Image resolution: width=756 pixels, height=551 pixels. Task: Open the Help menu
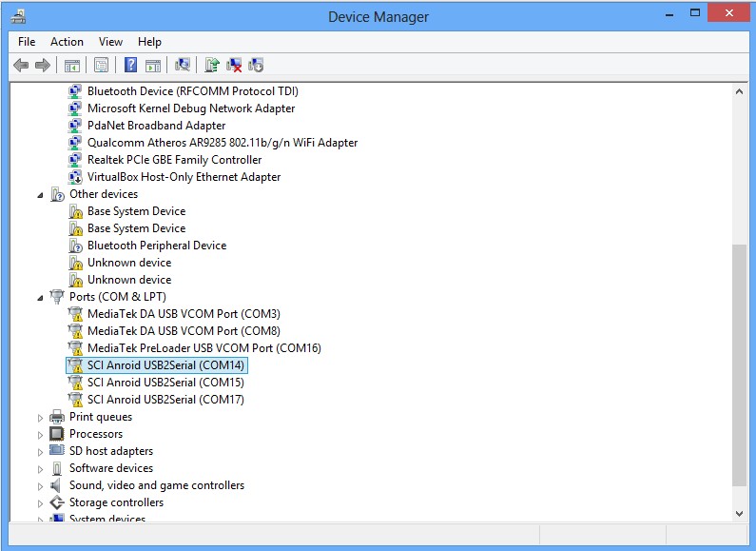click(x=149, y=42)
